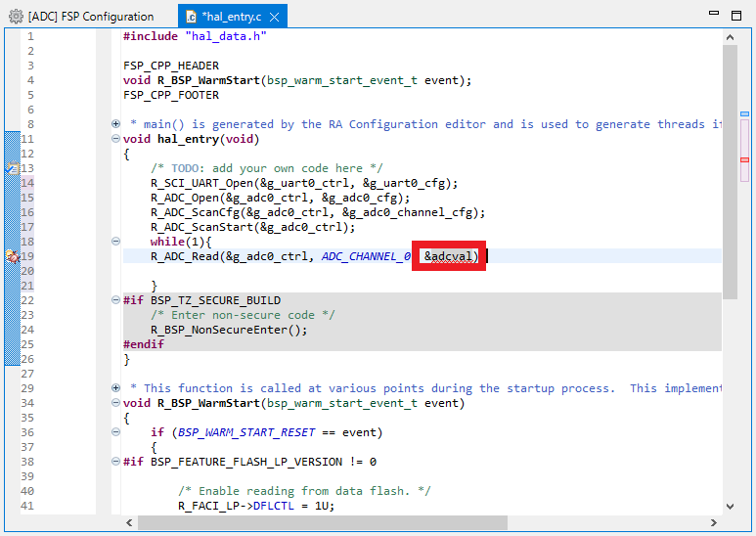Maximize the editor pane
This screenshot has height=536, width=756.
[x=736, y=16]
